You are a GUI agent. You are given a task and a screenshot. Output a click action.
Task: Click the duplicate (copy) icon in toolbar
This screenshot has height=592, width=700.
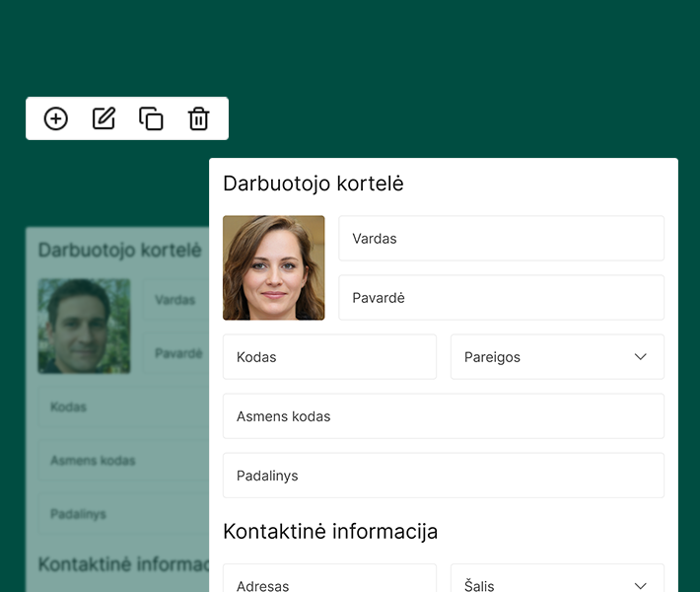(x=151, y=118)
